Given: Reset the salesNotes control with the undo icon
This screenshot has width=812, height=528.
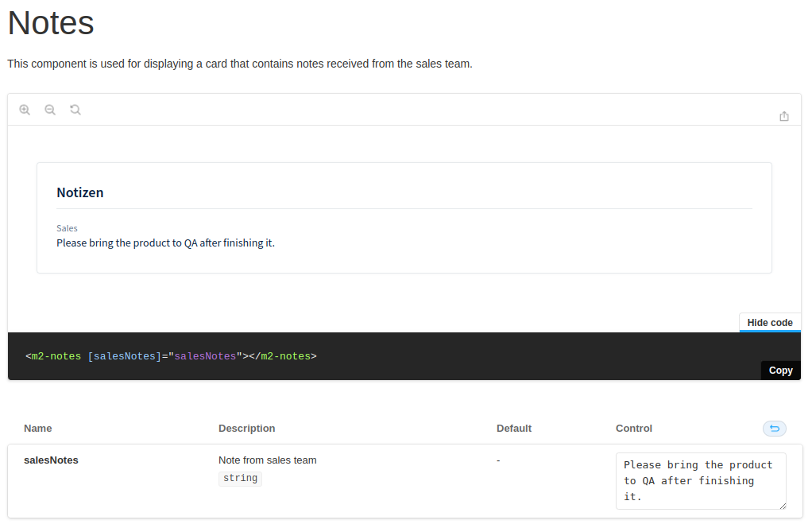Looking at the screenshot, I should click(774, 428).
